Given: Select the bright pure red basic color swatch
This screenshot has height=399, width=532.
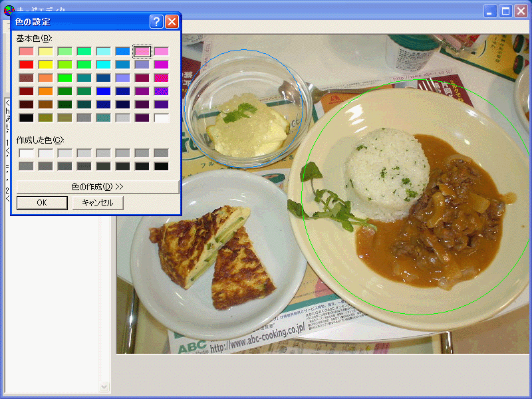Looking at the screenshot, I should click(x=27, y=65).
